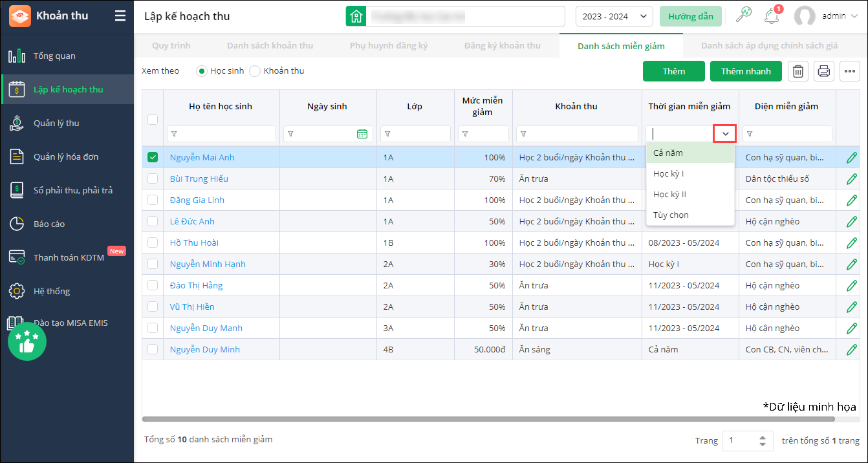Click the trash delete icon
Viewport: 868px width, 463px height.
pyautogui.click(x=798, y=71)
